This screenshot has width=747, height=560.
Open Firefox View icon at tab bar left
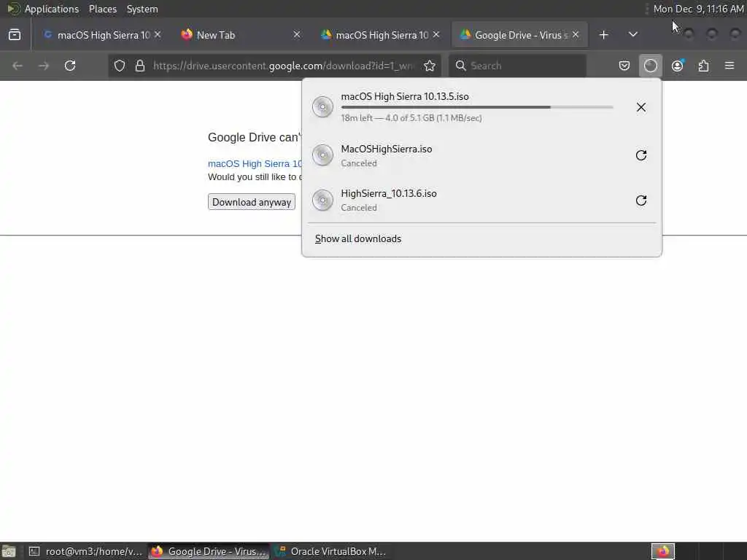point(15,35)
